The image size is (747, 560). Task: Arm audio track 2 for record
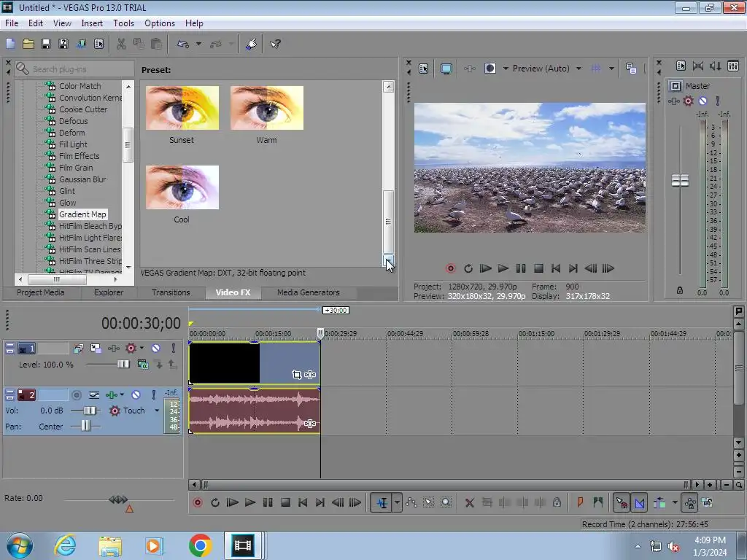pos(76,394)
